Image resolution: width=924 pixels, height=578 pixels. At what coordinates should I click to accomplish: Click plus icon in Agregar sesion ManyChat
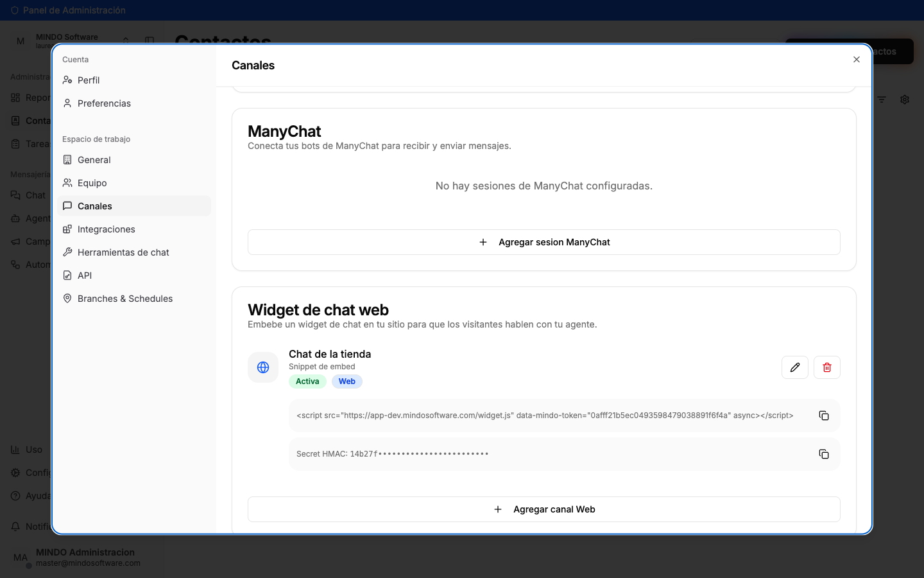tap(483, 242)
